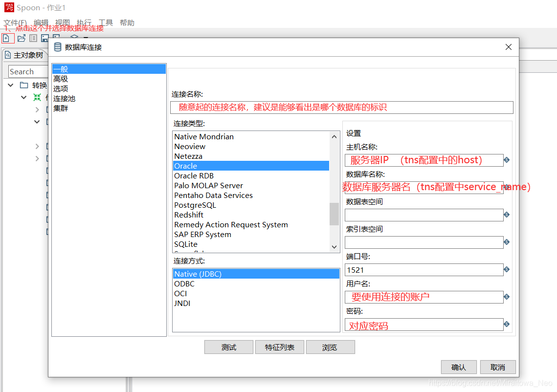
Task: Switch to the 主对象树 tab
Action: coord(24,55)
